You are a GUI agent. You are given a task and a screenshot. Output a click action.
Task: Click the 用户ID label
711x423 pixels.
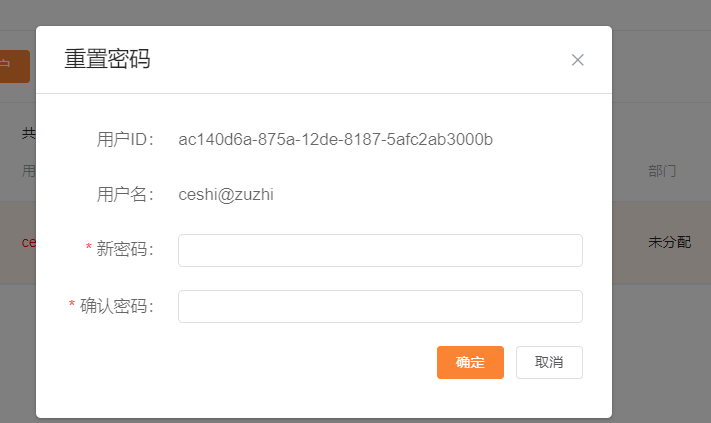(x=125, y=139)
